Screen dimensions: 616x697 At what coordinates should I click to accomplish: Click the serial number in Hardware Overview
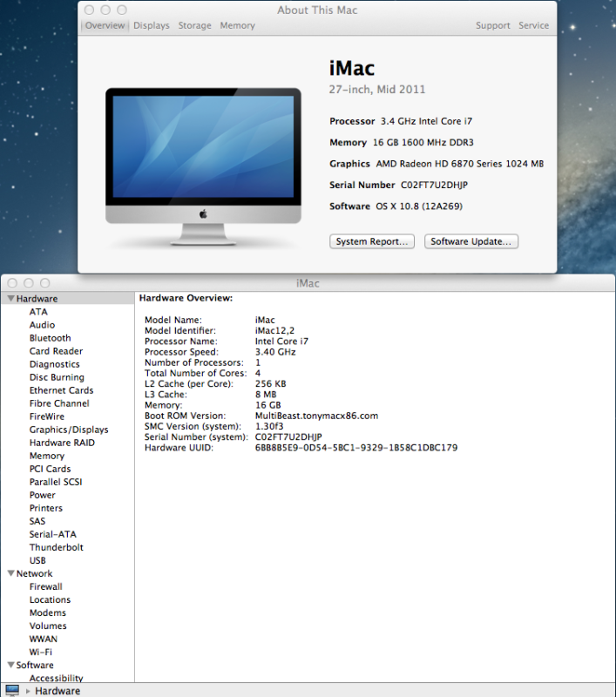[288, 437]
